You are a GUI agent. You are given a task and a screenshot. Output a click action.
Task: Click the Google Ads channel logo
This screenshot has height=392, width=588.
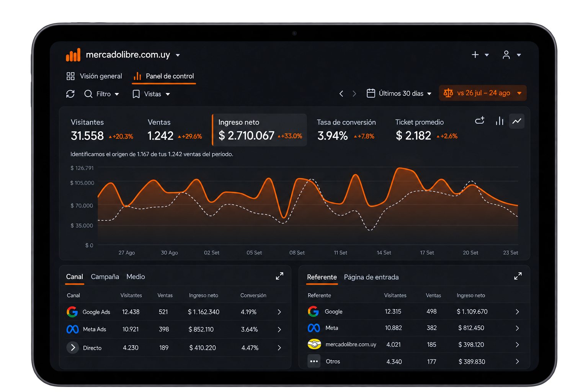[72, 312]
